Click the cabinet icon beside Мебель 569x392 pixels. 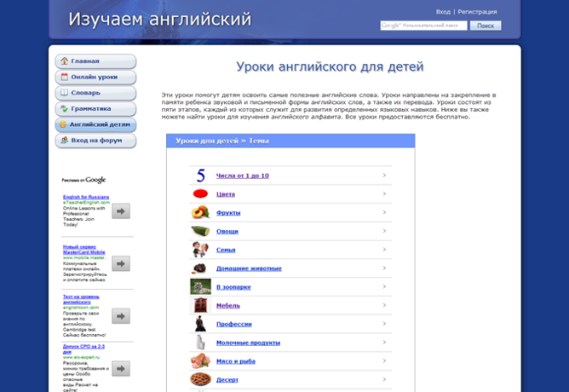point(200,305)
